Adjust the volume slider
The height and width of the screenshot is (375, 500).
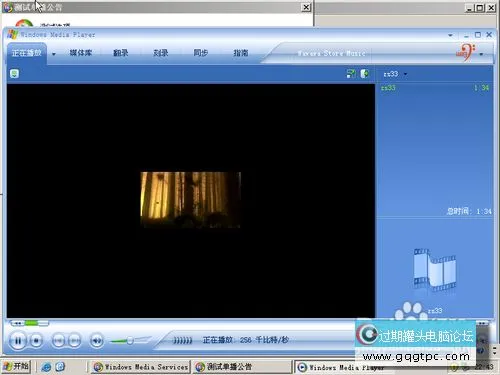(x=130, y=340)
